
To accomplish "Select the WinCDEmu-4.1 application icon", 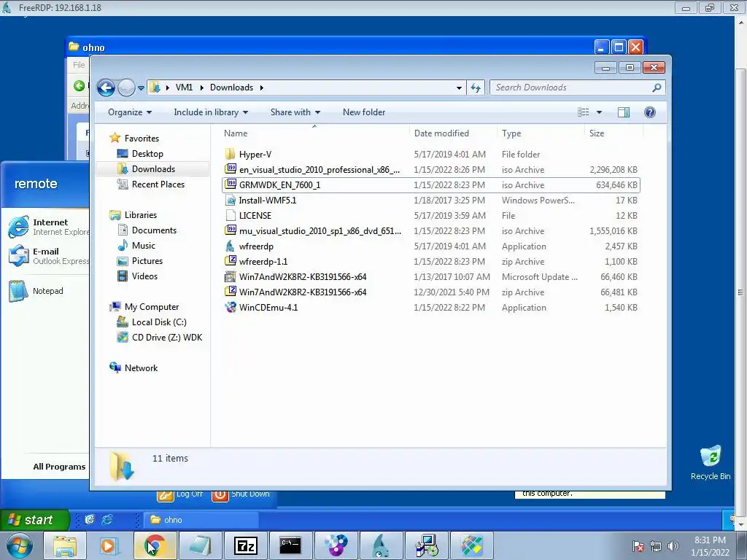I will point(231,308).
